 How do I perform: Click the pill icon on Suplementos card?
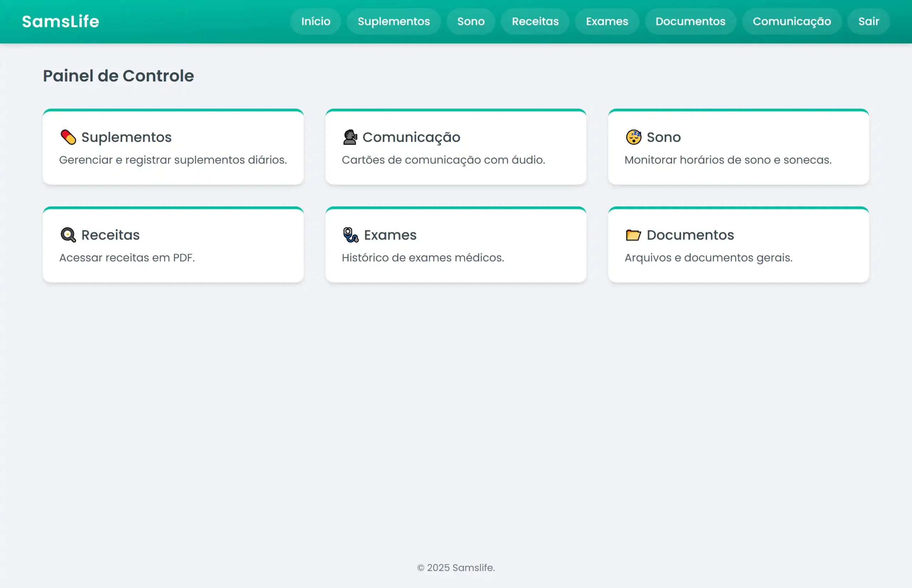68,137
